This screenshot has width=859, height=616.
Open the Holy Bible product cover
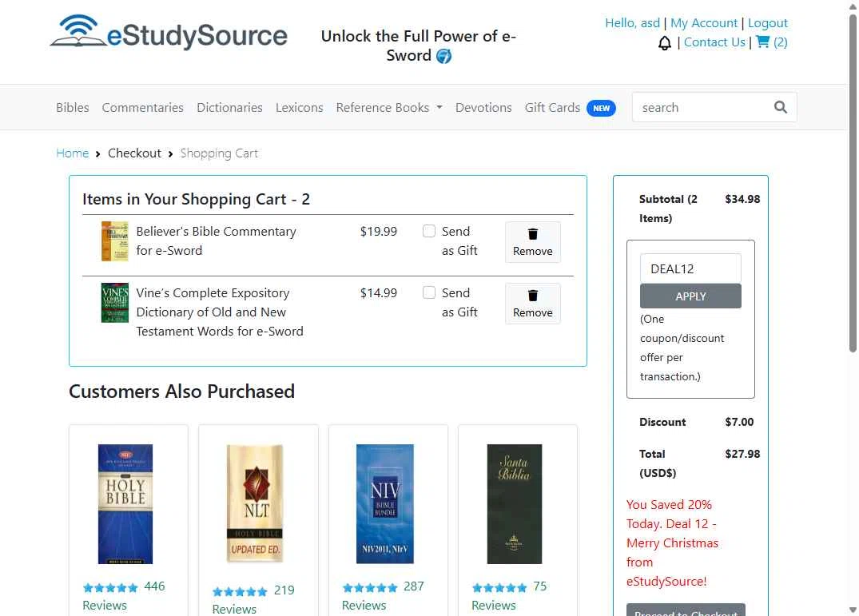[x=125, y=504]
